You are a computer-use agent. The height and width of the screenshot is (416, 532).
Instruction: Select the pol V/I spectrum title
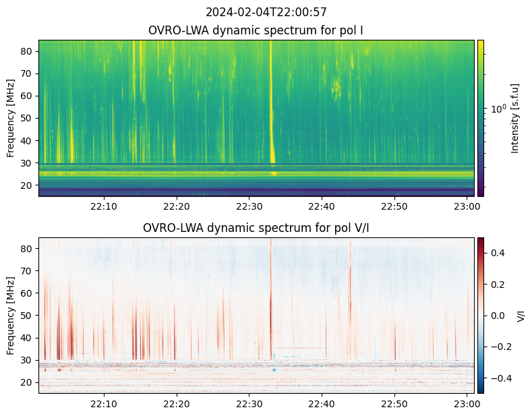click(x=256, y=228)
